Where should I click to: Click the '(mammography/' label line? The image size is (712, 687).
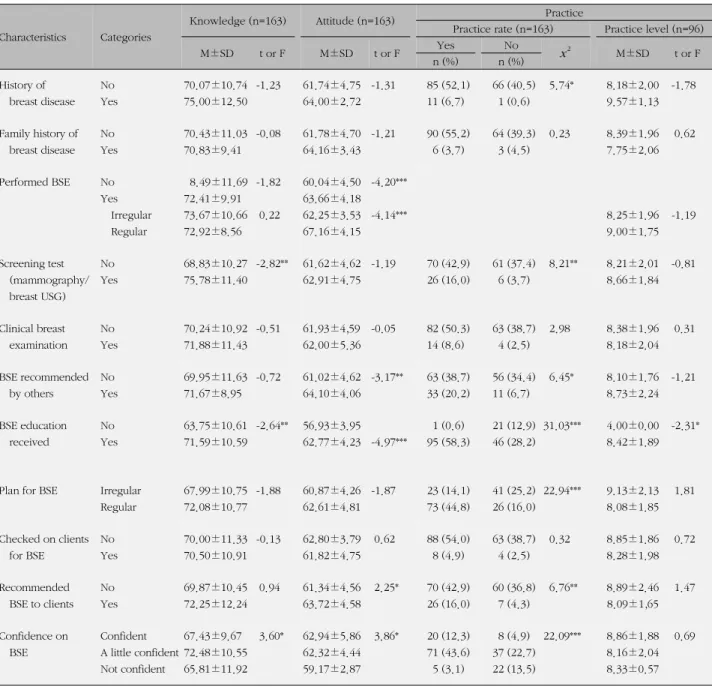click(49, 280)
